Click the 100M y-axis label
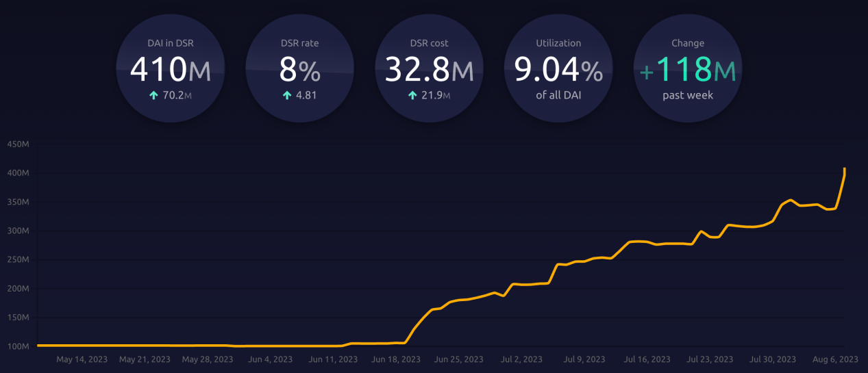This screenshot has width=868, height=373. point(18,346)
